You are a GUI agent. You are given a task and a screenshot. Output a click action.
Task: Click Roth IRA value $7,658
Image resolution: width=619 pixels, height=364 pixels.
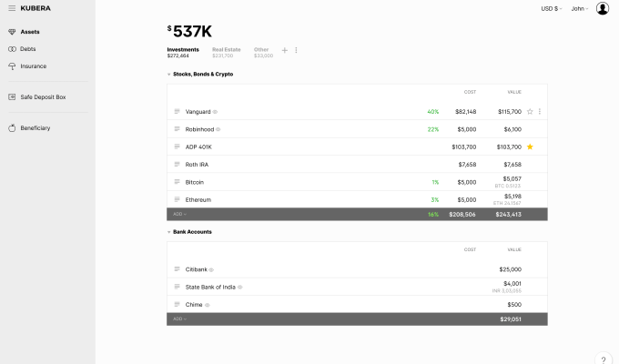pyautogui.click(x=512, y=165)
